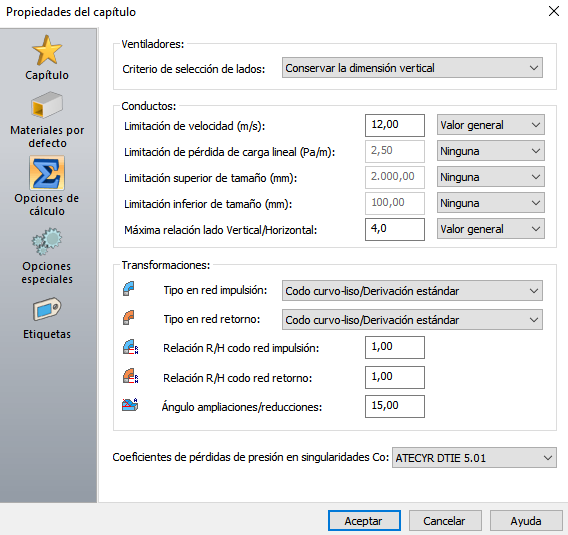Click the ampliaciones/reducciones angle icon

click(x=130, y=405)
